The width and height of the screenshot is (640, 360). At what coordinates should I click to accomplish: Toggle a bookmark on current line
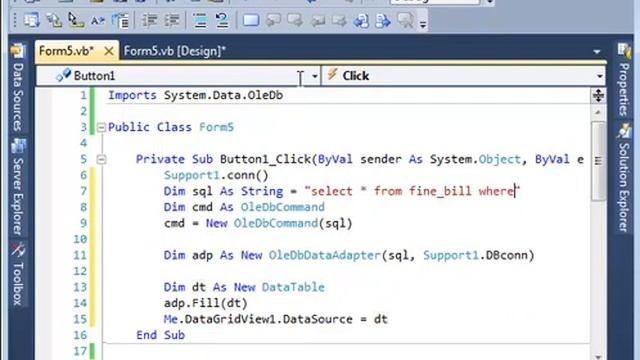point(251,20)
